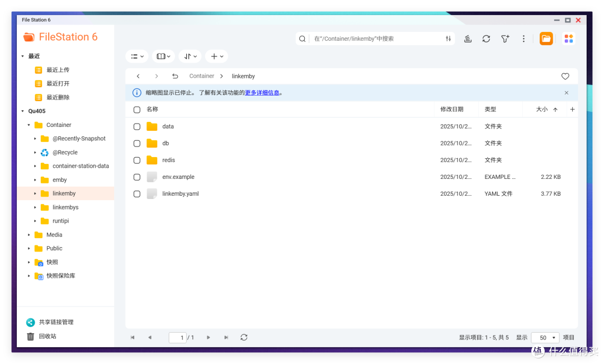Toggle the select-all checkbox in header
The width and height of the screenshot is (604, 364).
(137, 110)
